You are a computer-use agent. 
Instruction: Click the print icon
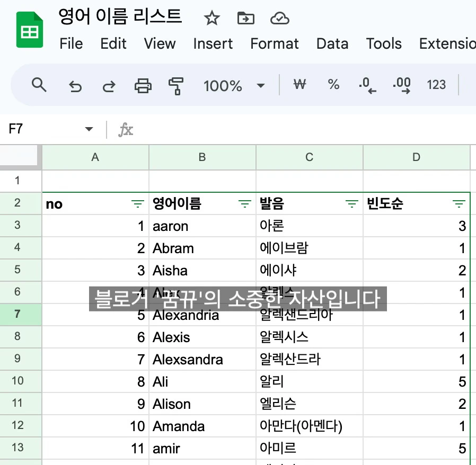pyautogui.click(x=143, y=86)
